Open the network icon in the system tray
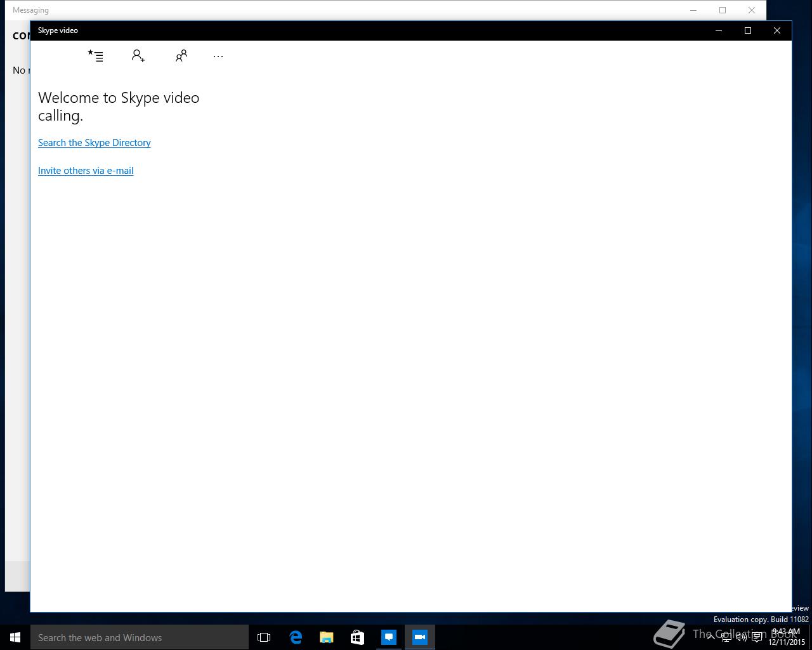This screenshot has width=812, height=650. click(726, 637)
